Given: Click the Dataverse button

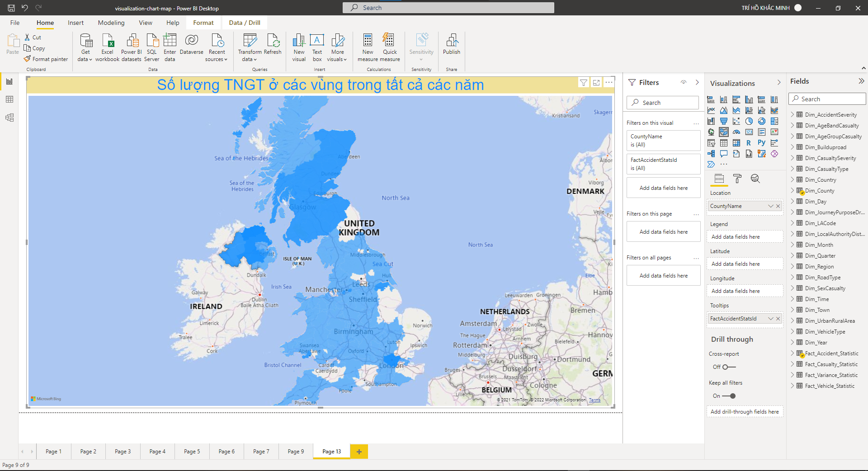Looking at the screenshot, I should 192,44.
